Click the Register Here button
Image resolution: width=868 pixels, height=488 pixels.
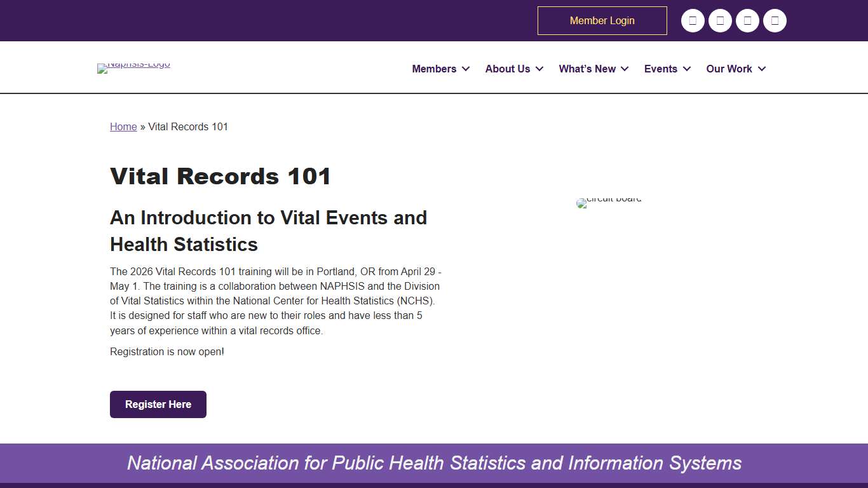coord(158,404)
